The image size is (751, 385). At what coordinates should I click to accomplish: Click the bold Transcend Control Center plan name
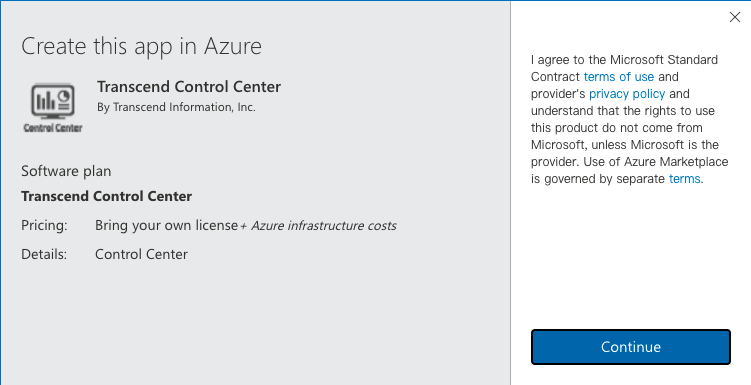(x=106, y=196)
